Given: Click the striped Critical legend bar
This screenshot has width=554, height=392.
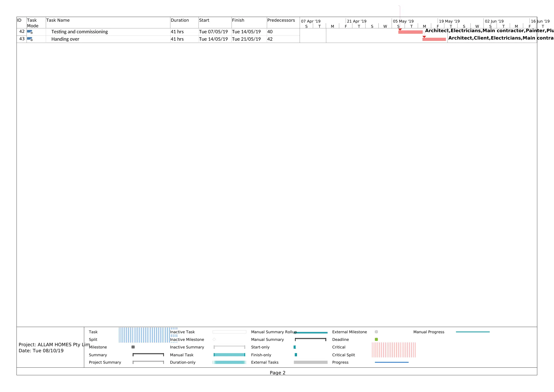Looking at the screenshot, I should 393,350.
